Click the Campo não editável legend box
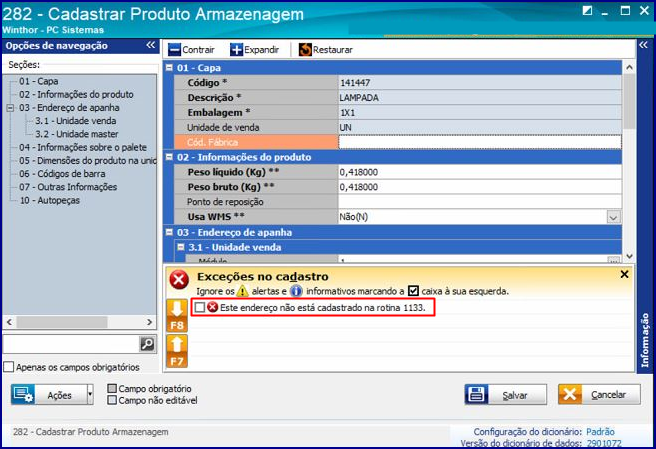The width and height of the screenshot is (656, 449). 112,400
